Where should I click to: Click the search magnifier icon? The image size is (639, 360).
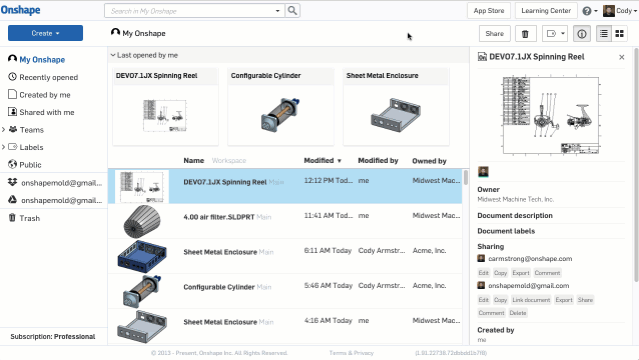tap(292, 11)
